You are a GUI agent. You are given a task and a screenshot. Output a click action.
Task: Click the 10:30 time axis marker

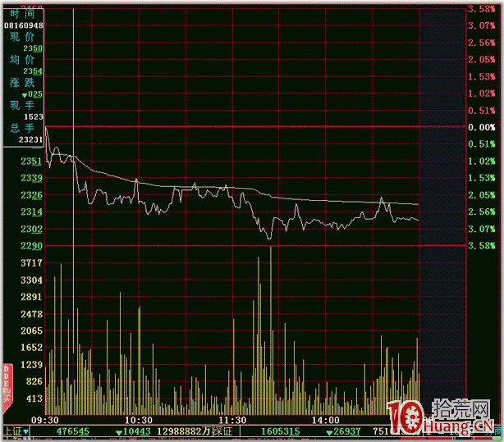click(139, 420)
